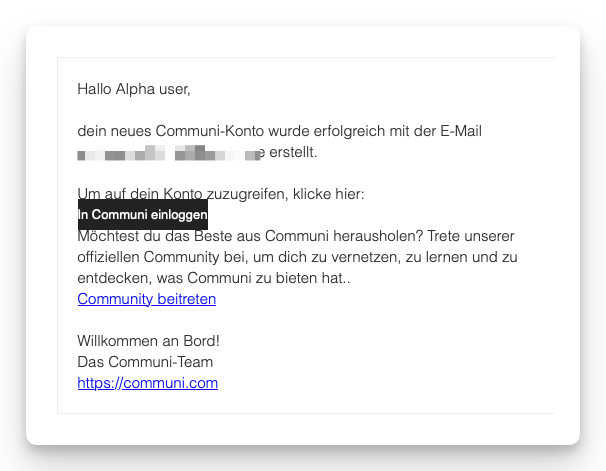606x471 pixels.
Task: Click the "Hallo Alpha user," greeting
Action: coord(133,89)
